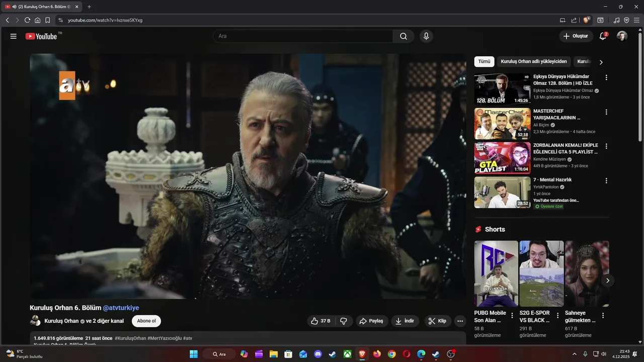Open options for Sahneye gülmekten short
The image size is (644, 362).
(x=603, y=315)
